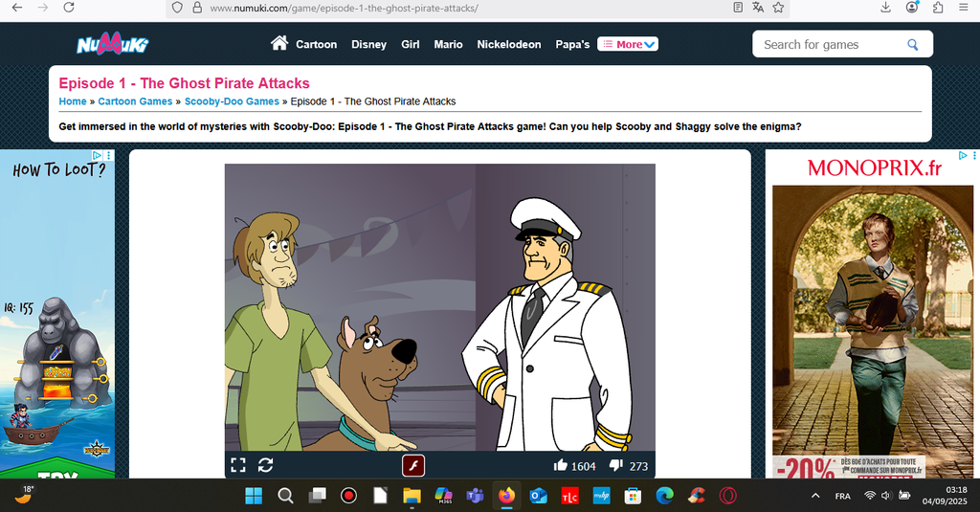The image size is (980, 512).
Task: Select Nickelodeon from the navigation menu
Action: pyautogui.click(x=508, y=44)
